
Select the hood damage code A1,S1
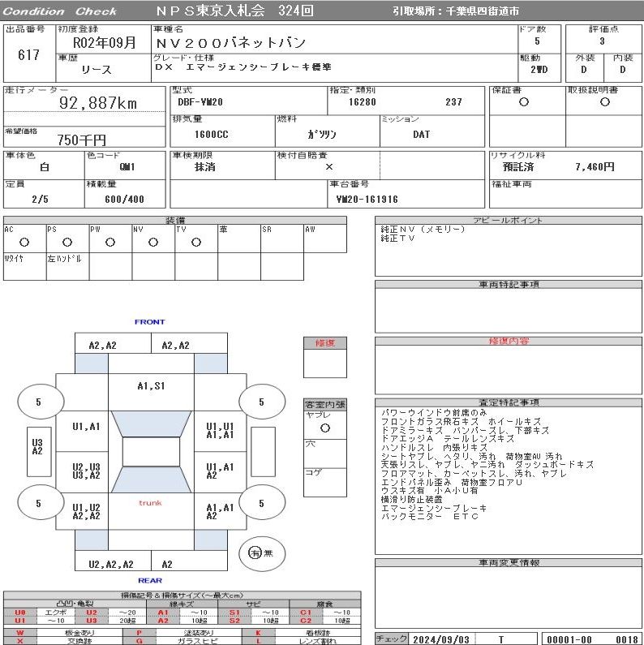pos(151,386)
